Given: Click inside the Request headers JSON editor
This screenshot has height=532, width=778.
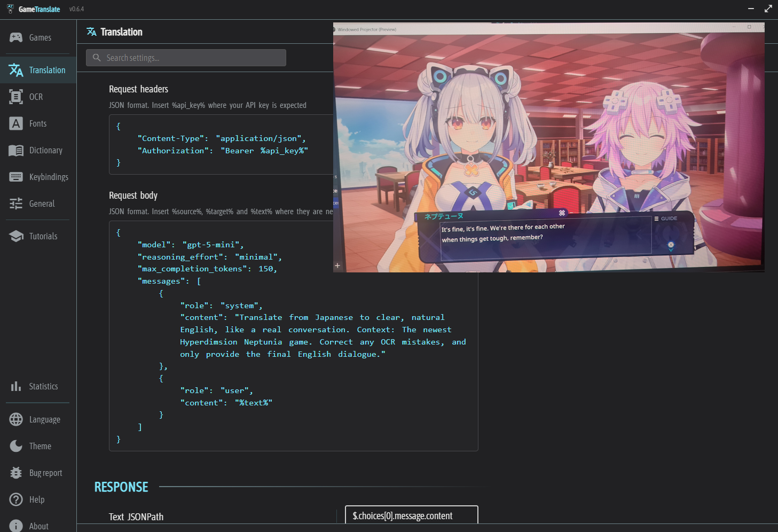Looking at the screenshot, I should pos(221,144).
